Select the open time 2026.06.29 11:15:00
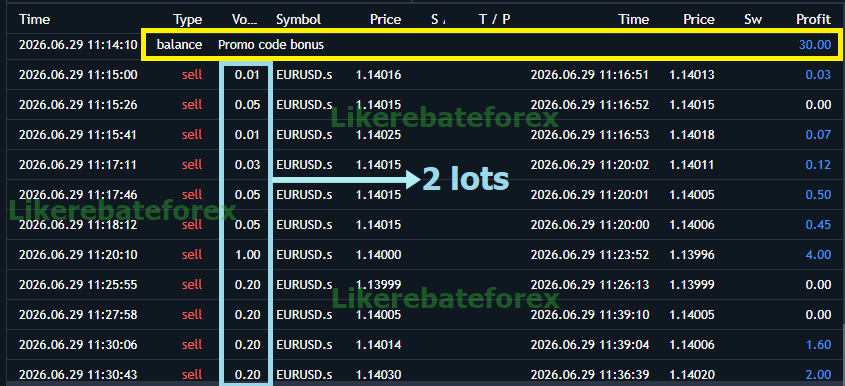The height and width of the screenshot is (386, 845). coord(78,75)
